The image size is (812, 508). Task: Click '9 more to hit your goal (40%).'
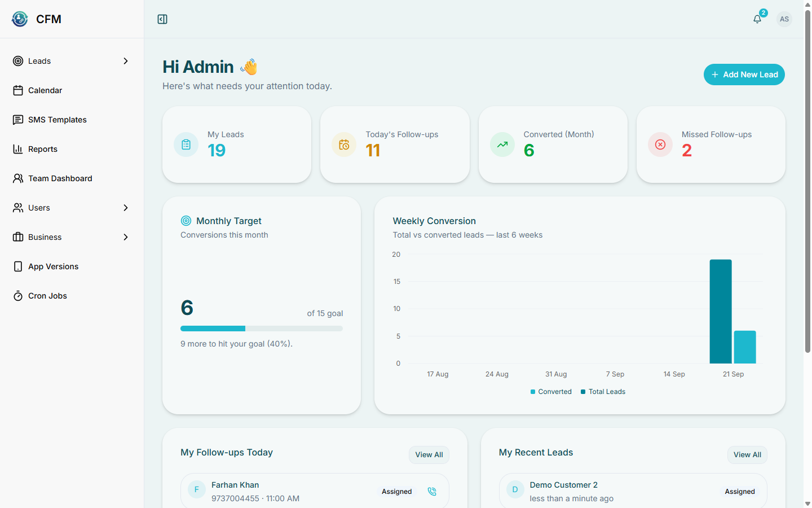236,344
